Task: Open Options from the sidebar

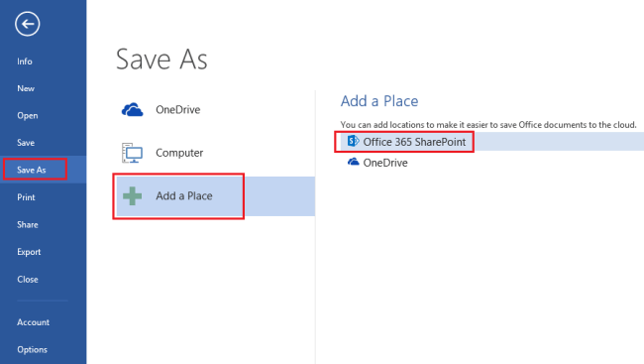Action: pyautogui.click(x=32, y=349)
